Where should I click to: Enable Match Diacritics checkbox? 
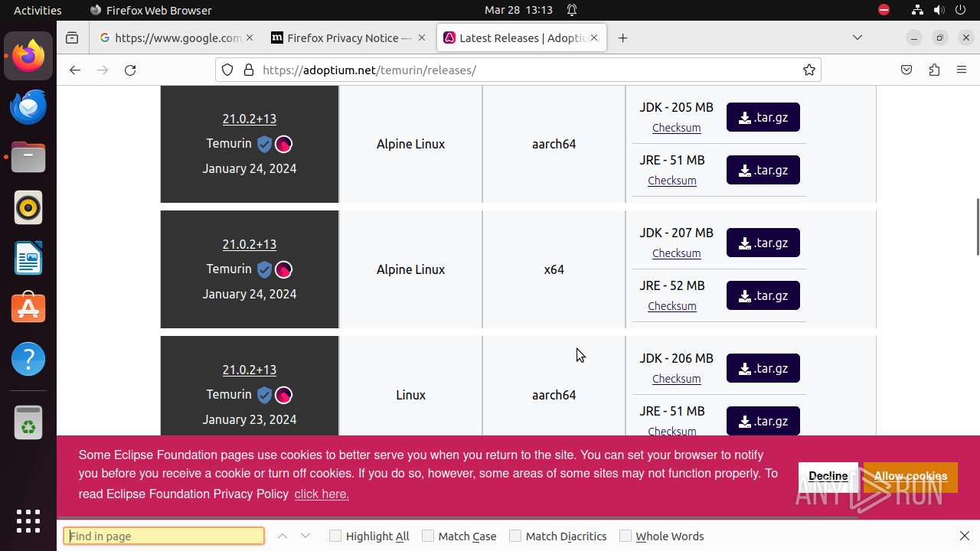click(515, 536)
